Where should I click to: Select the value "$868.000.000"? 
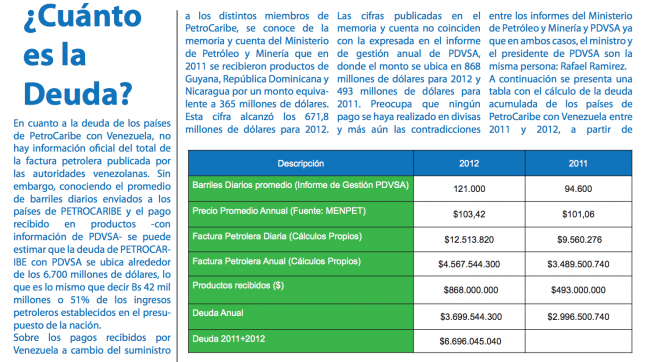[471, 290]
